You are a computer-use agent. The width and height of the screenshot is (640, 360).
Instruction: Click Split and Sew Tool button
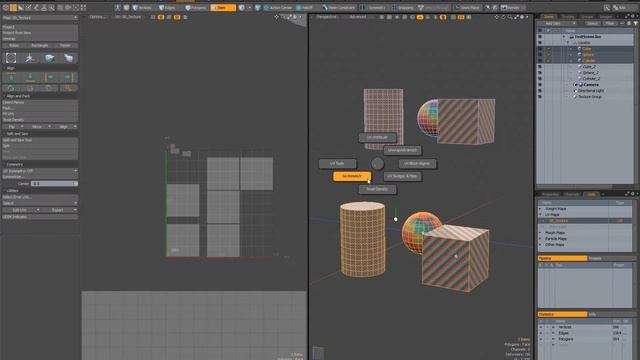coord(40,140)
